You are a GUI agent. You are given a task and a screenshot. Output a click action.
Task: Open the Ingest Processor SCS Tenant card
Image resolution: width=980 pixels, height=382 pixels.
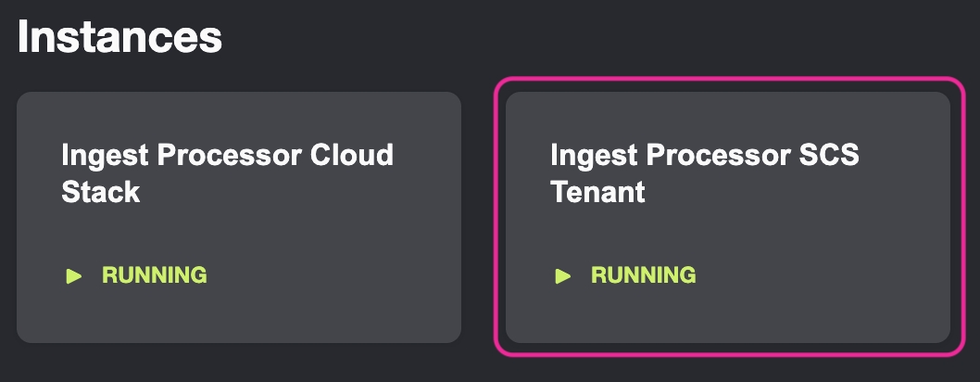click(727, 217)
